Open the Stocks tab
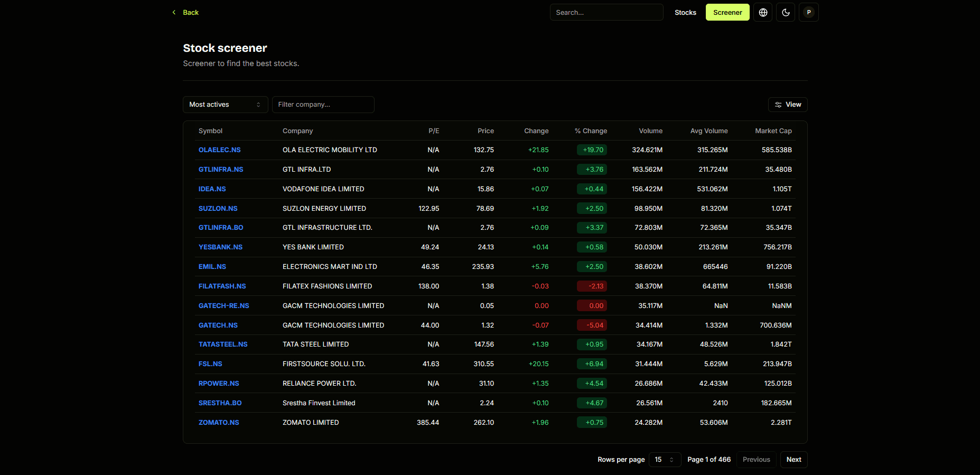 pos(685,12)
